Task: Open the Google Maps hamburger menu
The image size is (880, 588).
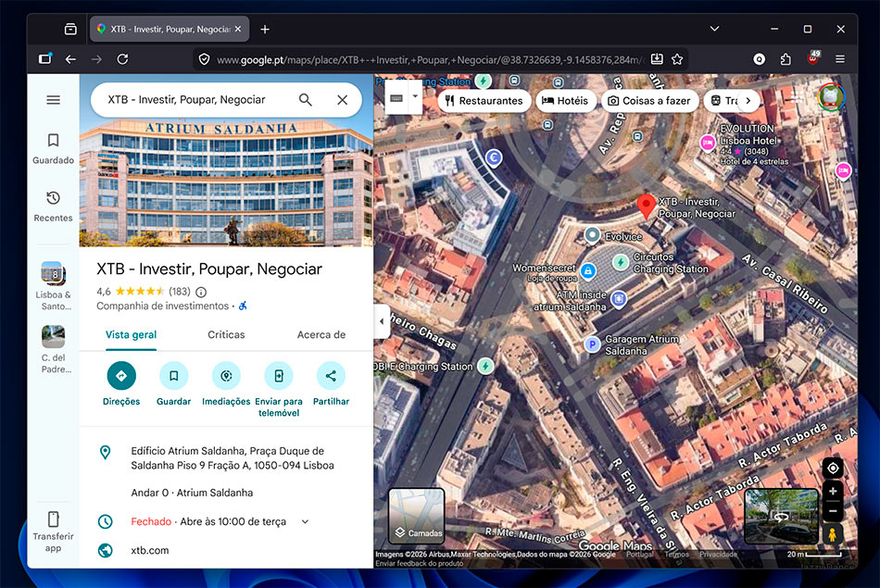Action: [54, 100]
